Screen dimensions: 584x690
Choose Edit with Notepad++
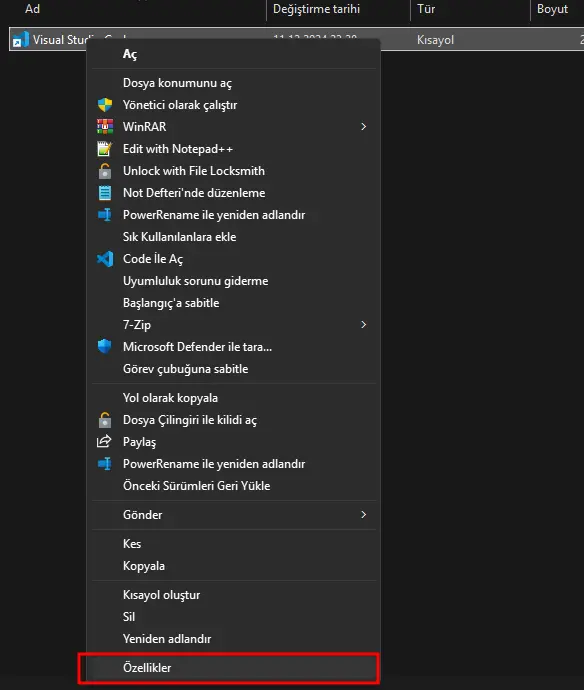point(234,149)
